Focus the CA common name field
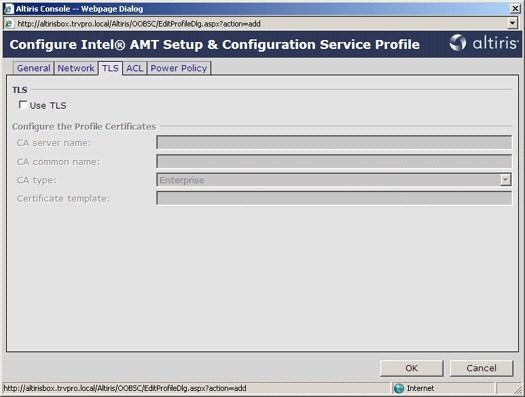The width and height of the screenshot is (525, 397). point(334,161)
